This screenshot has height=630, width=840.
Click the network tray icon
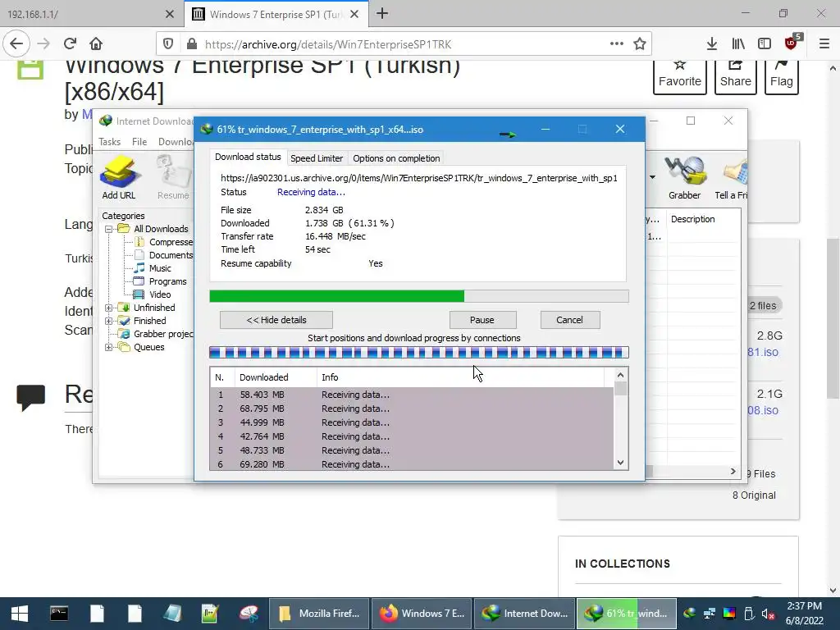(x=710, y=614)
